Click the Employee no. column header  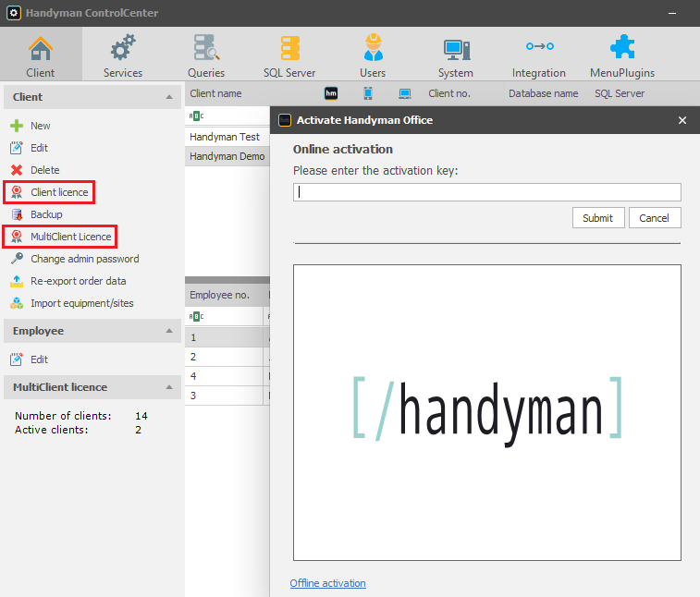(219, 295)
